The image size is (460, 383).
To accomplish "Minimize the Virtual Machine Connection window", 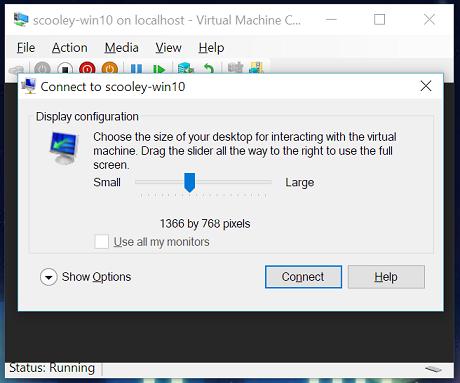I will click(x=331, y=20).
